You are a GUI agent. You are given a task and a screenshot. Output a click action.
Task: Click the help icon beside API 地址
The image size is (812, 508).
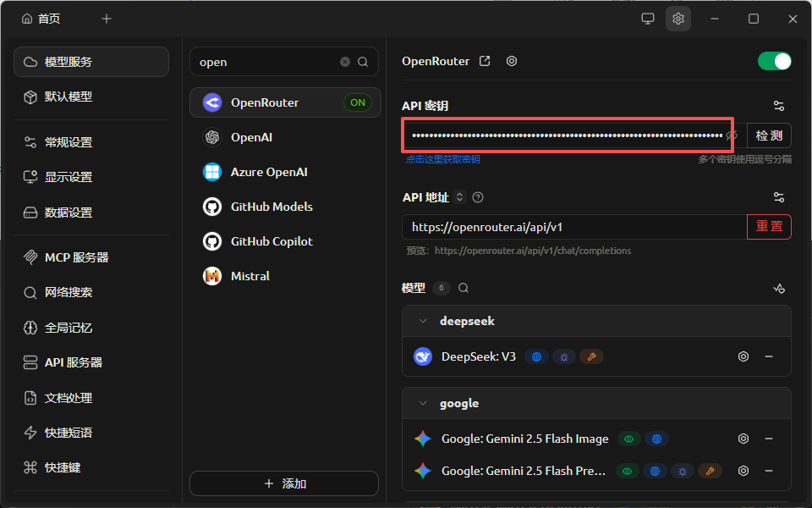pos(479,196)
